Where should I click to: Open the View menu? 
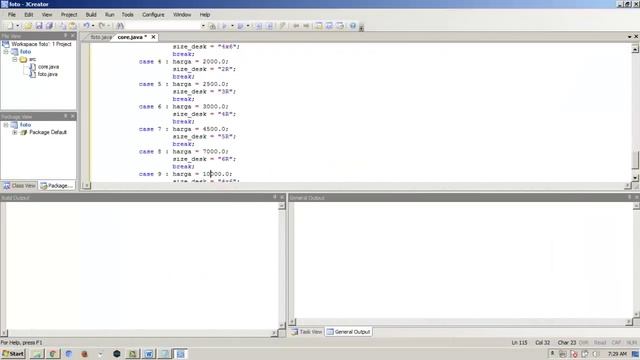point(47,15)
